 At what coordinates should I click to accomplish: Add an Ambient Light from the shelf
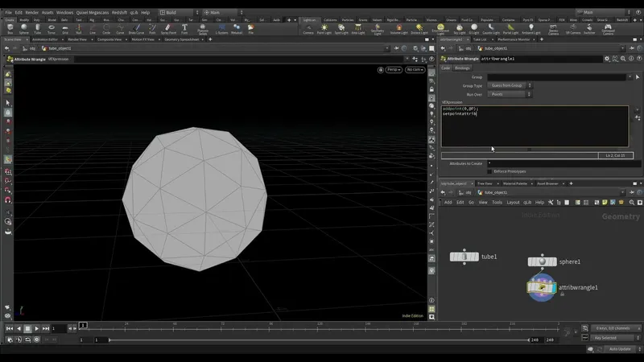(531, 29)
